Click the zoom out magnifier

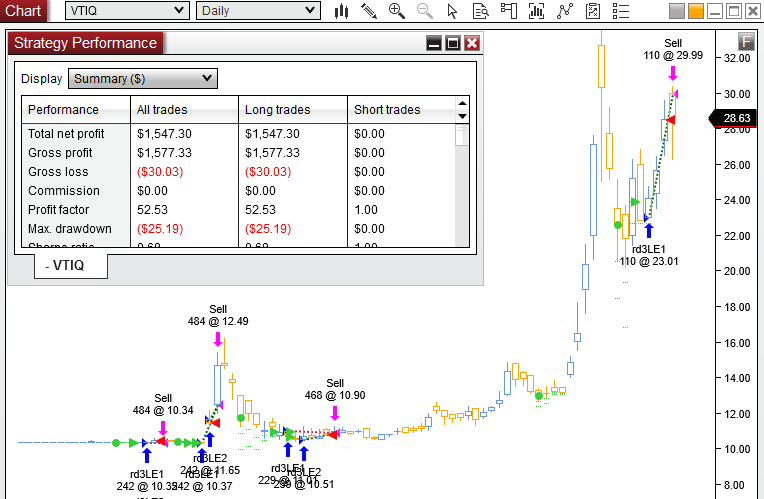(424, 11)
